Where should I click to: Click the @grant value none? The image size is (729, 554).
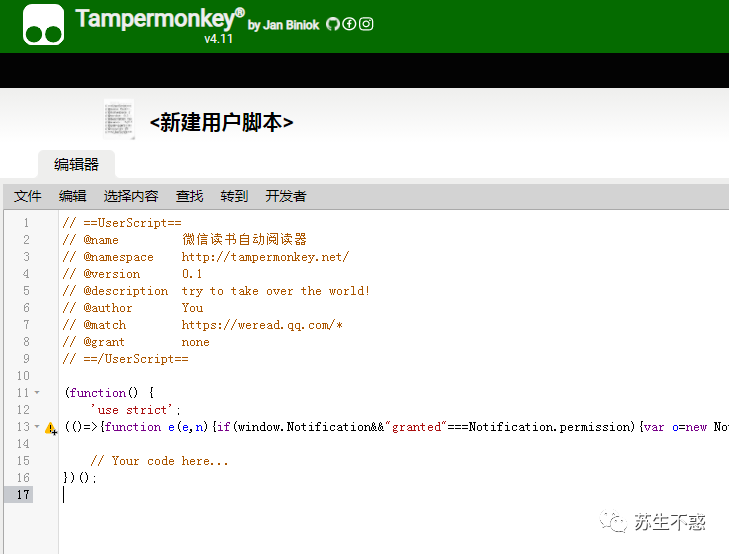pyautogui.click(x=195, y=342)
